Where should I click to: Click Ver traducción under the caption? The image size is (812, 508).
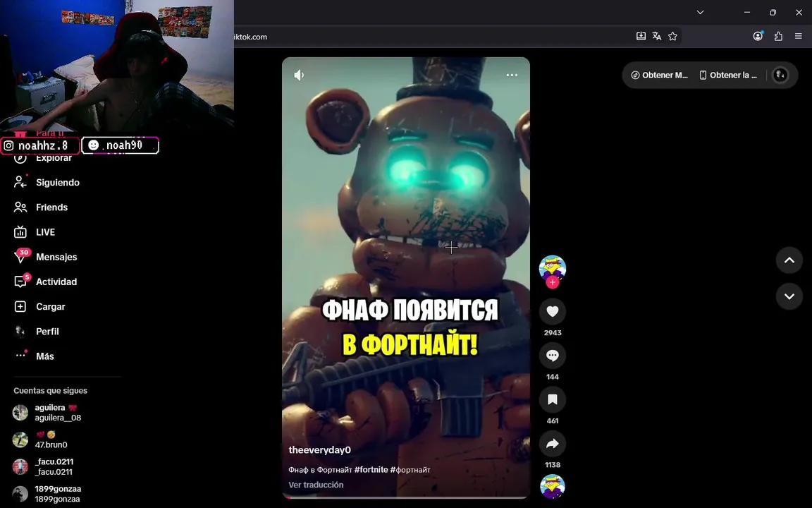[316, 485]
